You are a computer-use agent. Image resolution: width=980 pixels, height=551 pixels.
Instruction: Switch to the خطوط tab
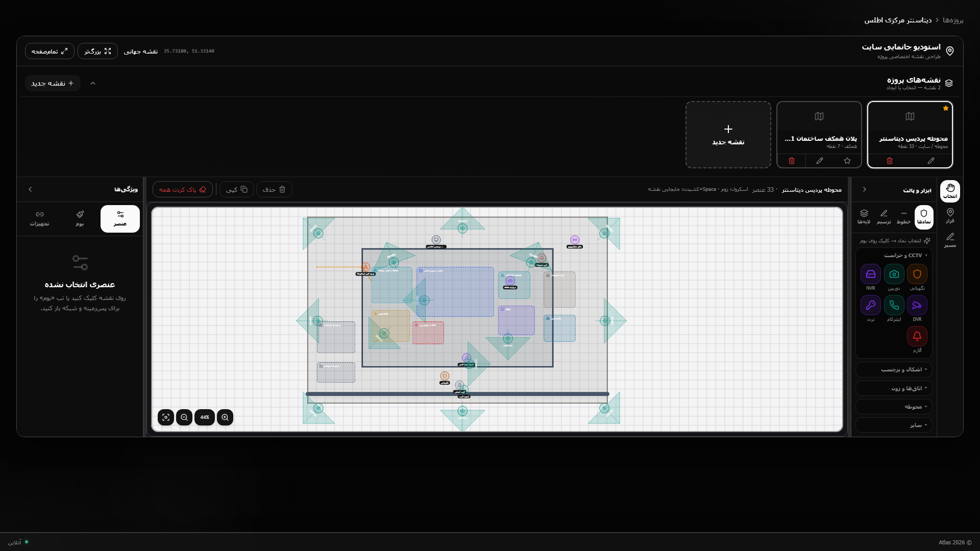pos(904,217)
